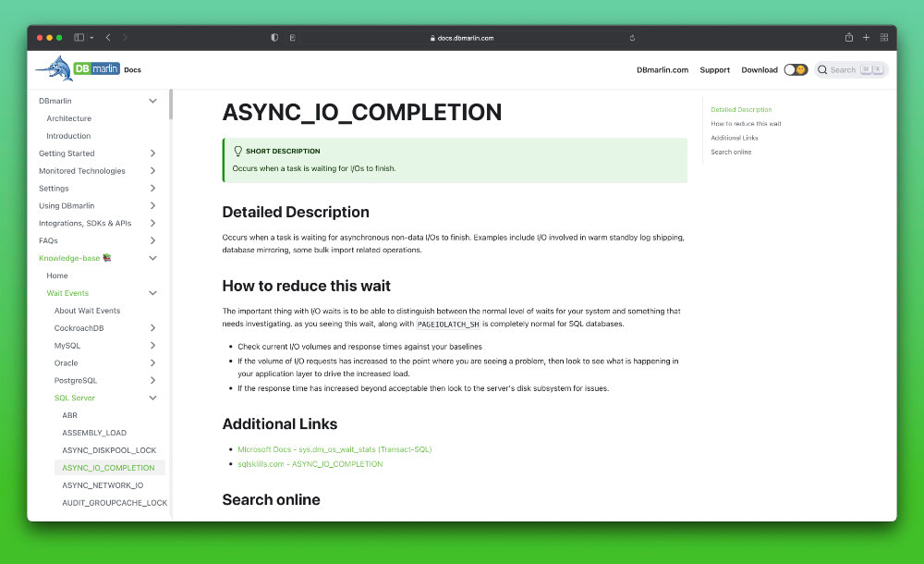This screenshot has height=564, width=924.
Task: Open a new tab with the plus icon
Action: (866, 38)
